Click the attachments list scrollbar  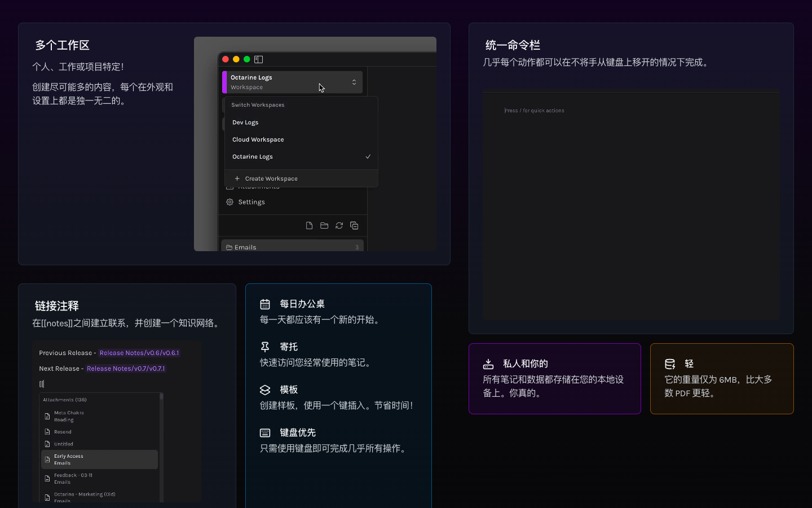(x=161, y=446)
